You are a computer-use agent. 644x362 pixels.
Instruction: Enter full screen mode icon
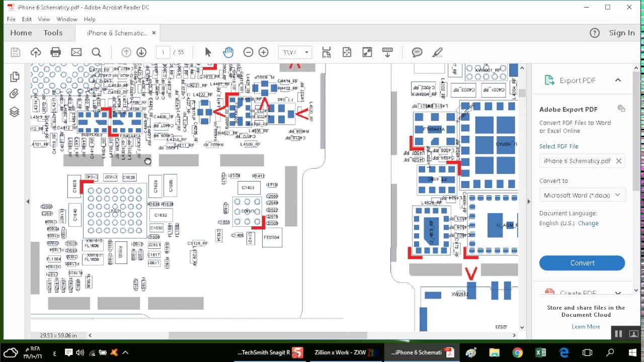click(367, 52)
